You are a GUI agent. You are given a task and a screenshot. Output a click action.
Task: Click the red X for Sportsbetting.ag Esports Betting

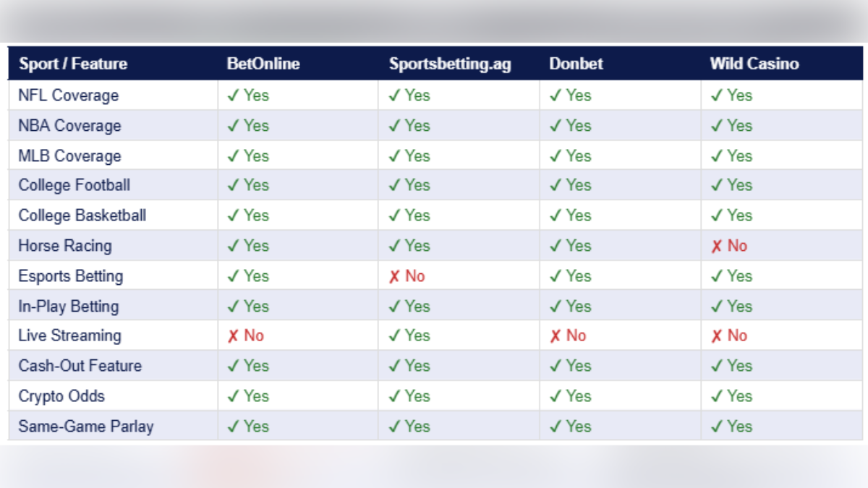coord(394,276)
